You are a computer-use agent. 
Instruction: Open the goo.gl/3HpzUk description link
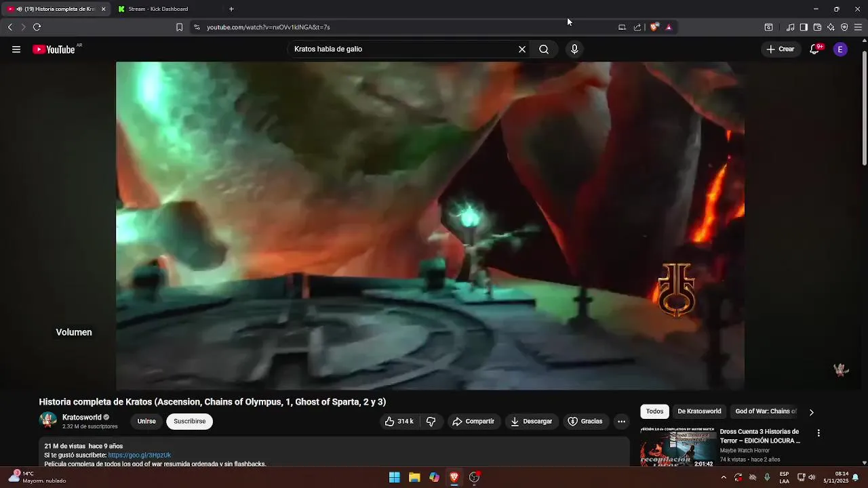point(139,455)
